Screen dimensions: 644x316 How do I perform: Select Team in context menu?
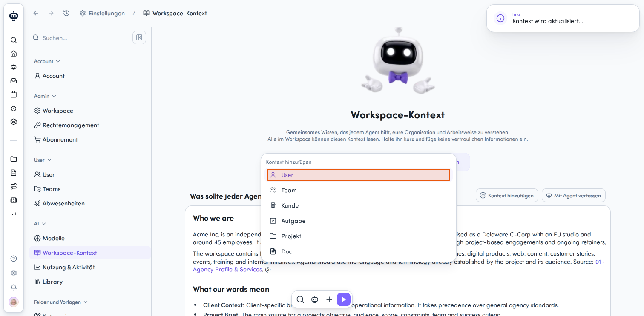tap(359, 190)
